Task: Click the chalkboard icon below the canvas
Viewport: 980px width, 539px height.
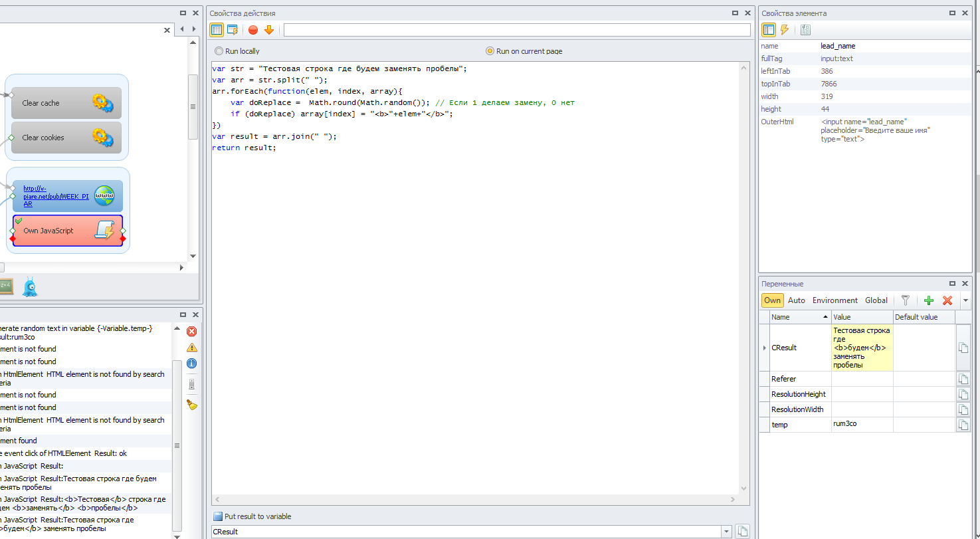Action: pyautogui.click(x=6, y=287)
